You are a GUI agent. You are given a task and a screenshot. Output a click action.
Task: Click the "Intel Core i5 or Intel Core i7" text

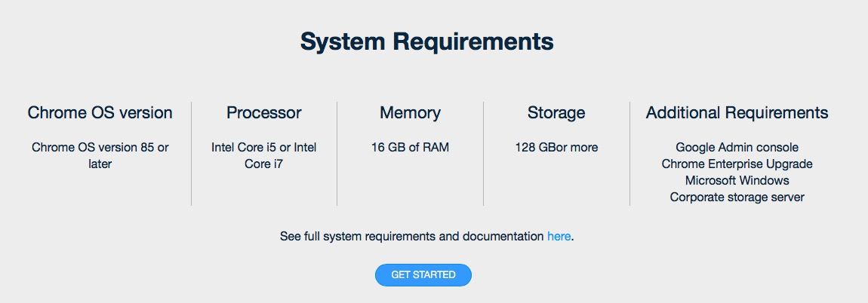pyautogui.click(x=264, y=155)
